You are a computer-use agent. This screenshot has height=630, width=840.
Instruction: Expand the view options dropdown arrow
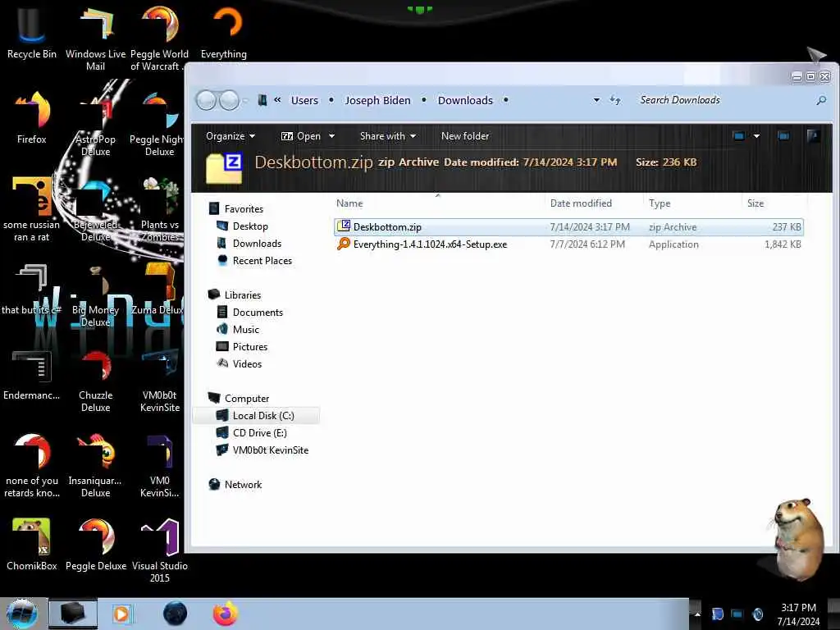(x=756, y=136)
